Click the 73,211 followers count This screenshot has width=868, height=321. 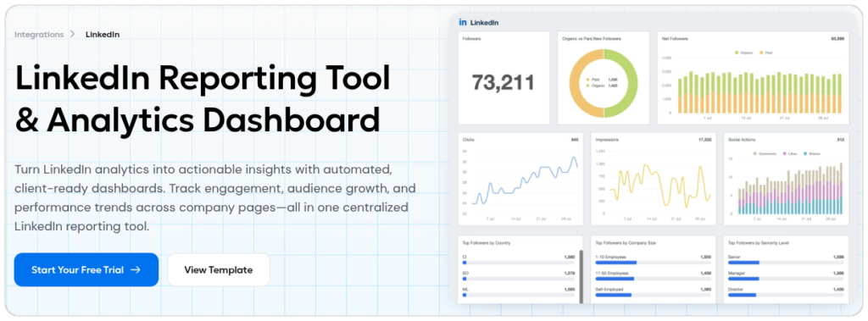point(504,82)
